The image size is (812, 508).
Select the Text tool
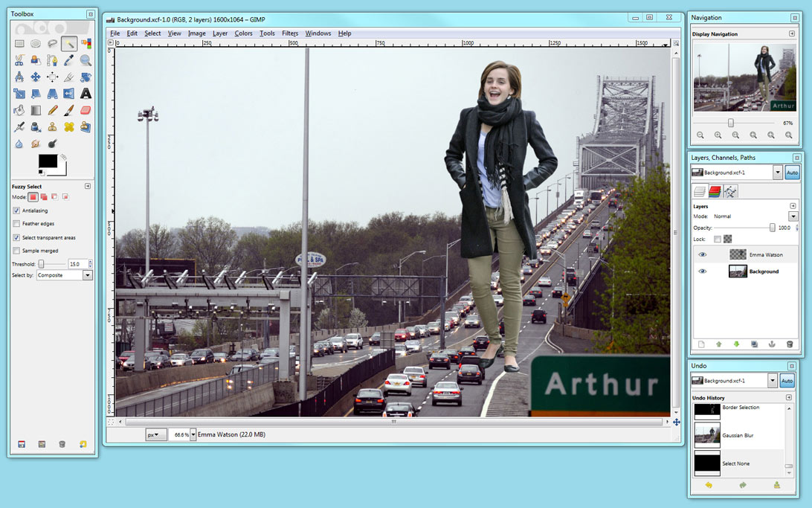85,93
